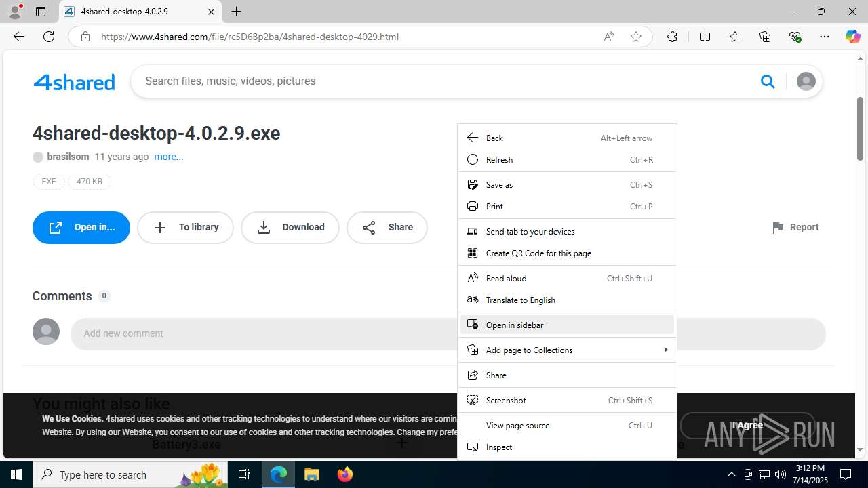Click the page vertical scrollbar thumb

click(x=860, y=129)
